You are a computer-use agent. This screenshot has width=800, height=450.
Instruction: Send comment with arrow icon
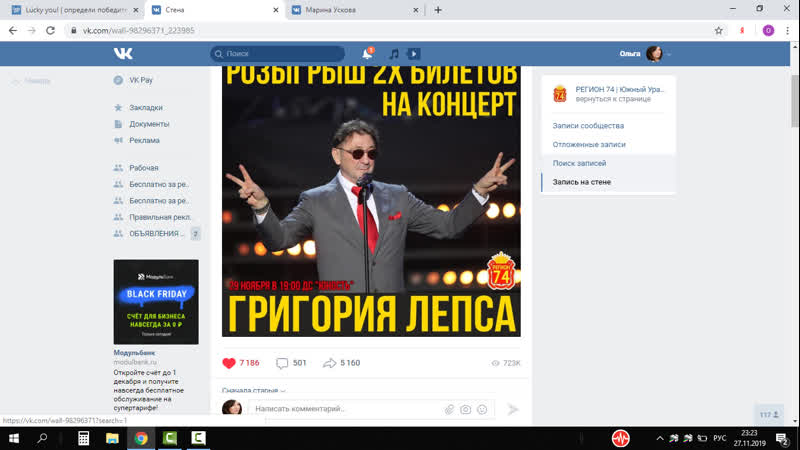click(513, 409)
